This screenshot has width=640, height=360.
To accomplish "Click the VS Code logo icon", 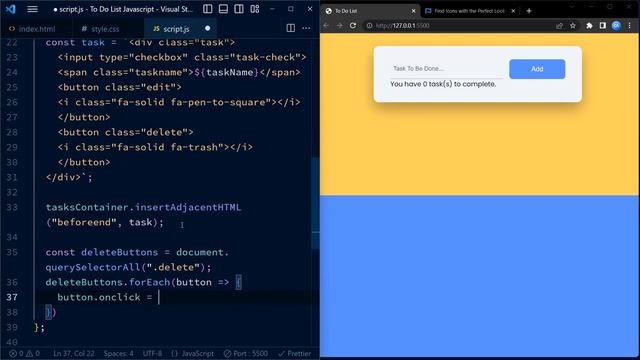I will 11,9.
